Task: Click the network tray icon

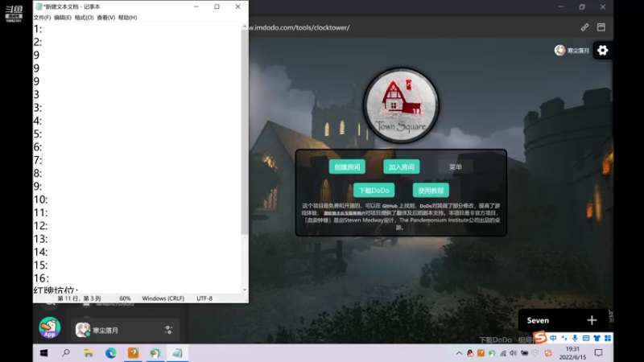Action: click(502, 353)
